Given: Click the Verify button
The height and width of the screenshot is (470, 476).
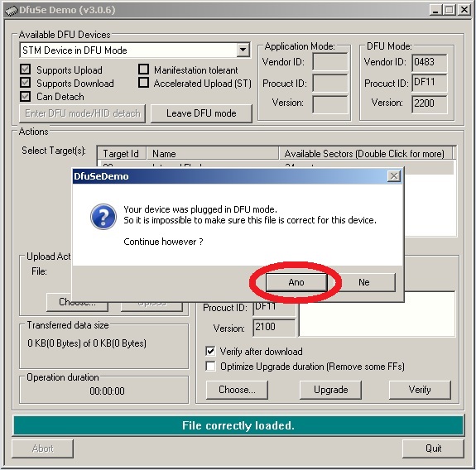Looking at the screenshot, I should pyautogui.click(x=420, y=390).
